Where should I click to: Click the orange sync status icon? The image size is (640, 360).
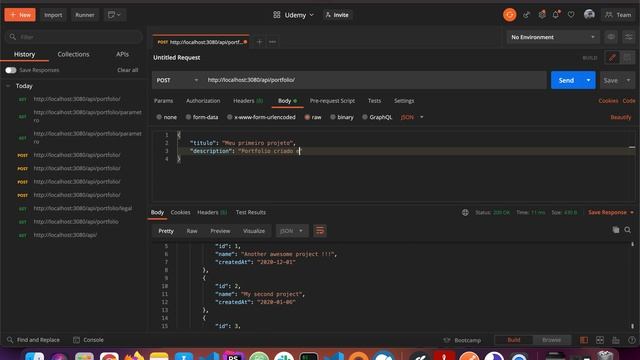click(509, 15)
